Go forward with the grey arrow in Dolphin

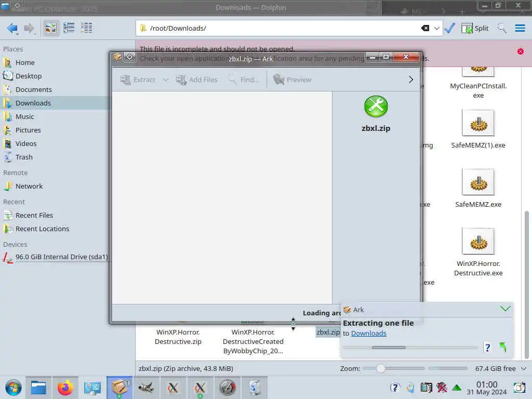point(30,28)
